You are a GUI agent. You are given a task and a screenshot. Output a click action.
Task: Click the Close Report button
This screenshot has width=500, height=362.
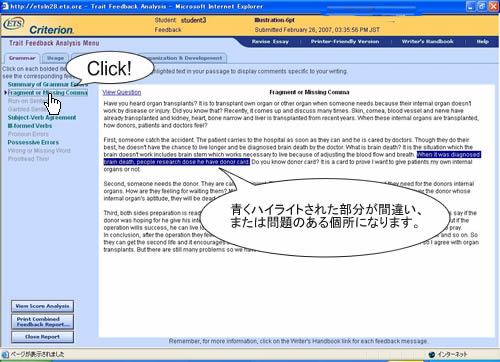(x=42, y=337)
